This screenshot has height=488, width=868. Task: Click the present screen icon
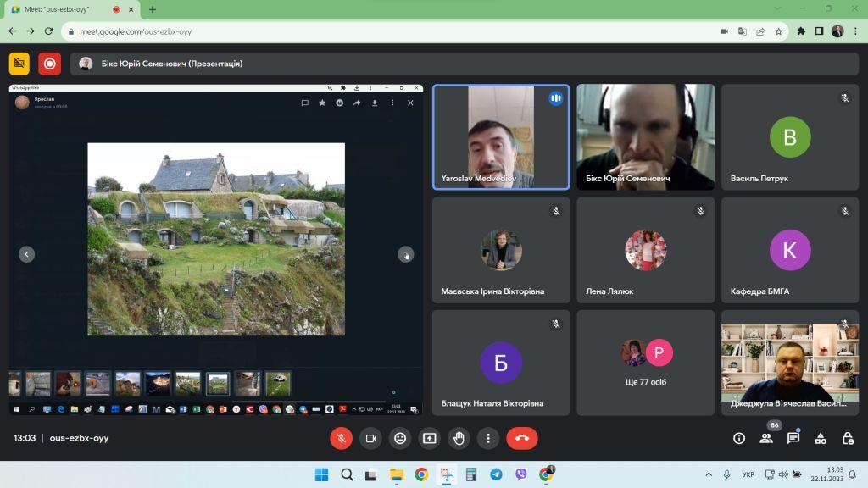coord(430,438)
